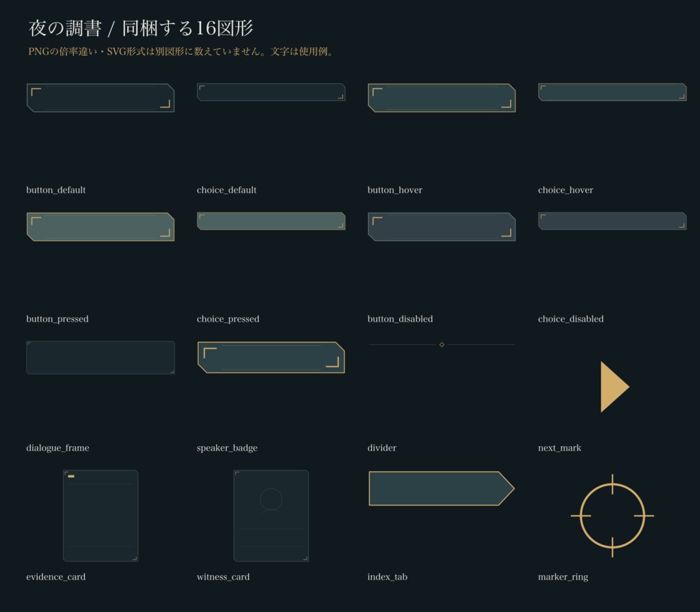Click the gold subtitle starting 'PNGの倍率違い'
Viewport: 700px width, 612px height.
[x=181, y=51]
